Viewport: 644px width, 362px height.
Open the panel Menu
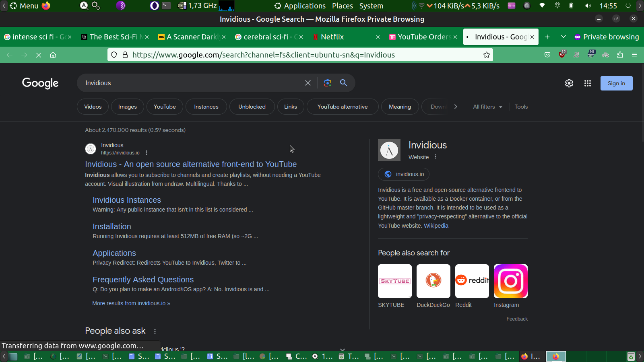24,6
